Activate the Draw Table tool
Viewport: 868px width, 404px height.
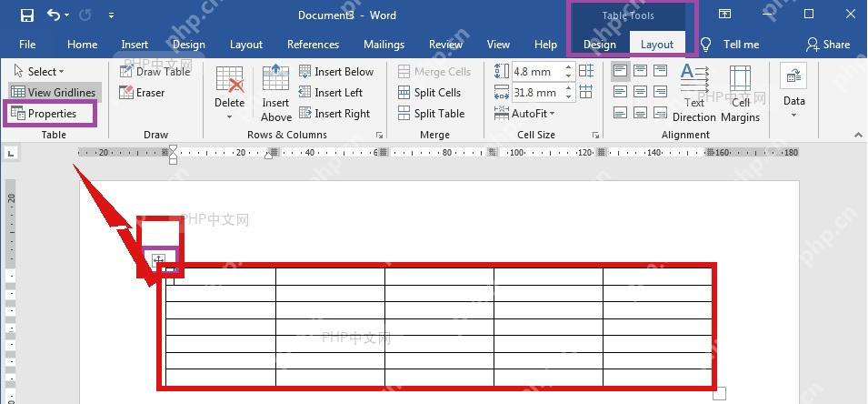(155, 72)
